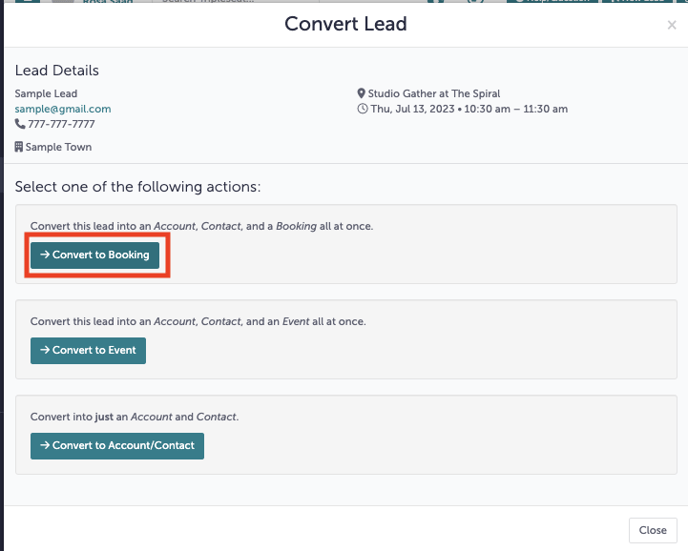688x551 pixels.
Task: Choose Convert to Account/Contact
Action: pyautogui.click(x=117, y=445)
